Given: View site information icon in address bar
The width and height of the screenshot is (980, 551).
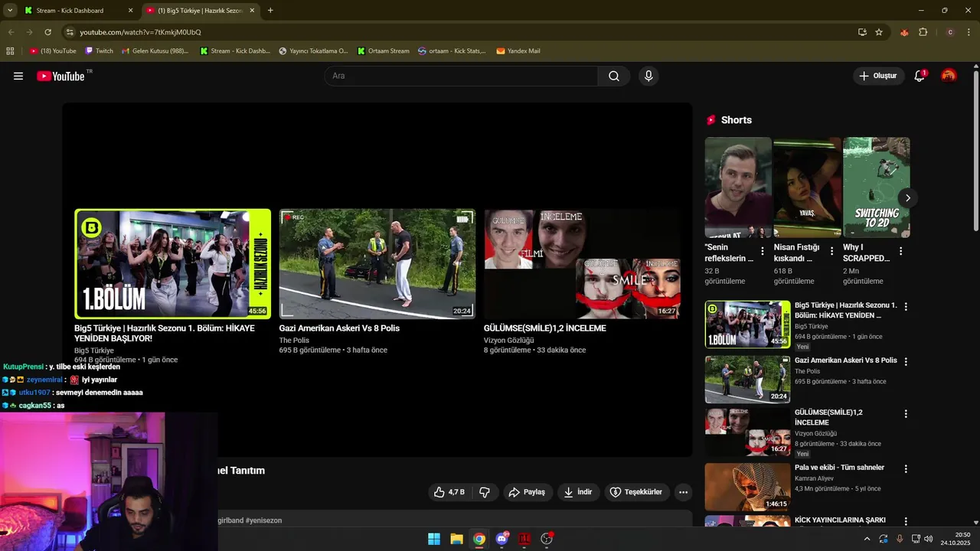Looking at the screenshot, I should pos(70,32).
